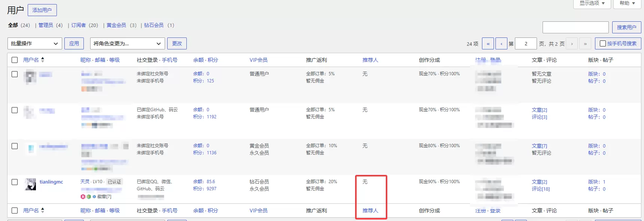Sort by 积分 in the header row
This screenshot has height=221, width=644.
pos(213,60)
